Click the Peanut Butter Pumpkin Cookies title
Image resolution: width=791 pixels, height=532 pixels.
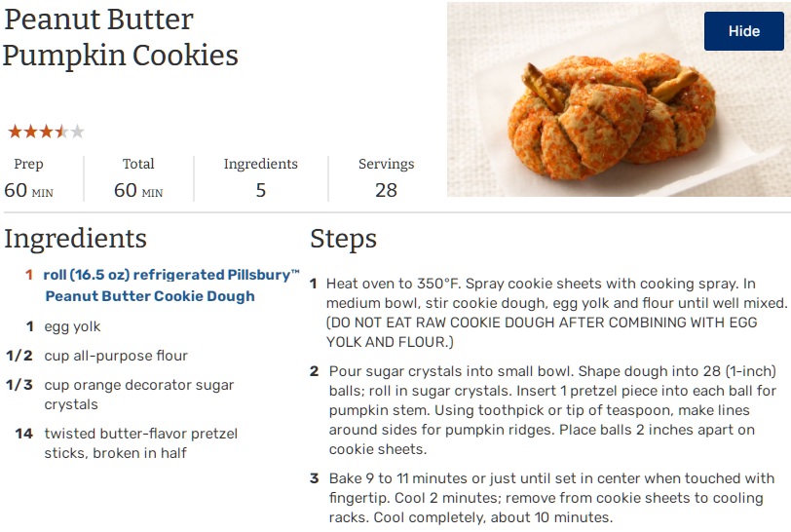(120, 37)
